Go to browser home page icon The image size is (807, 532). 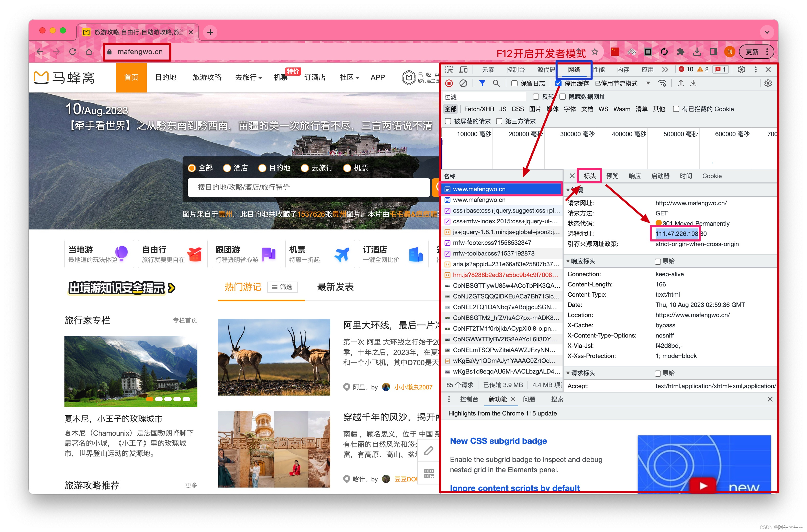(x=89, y=52)
